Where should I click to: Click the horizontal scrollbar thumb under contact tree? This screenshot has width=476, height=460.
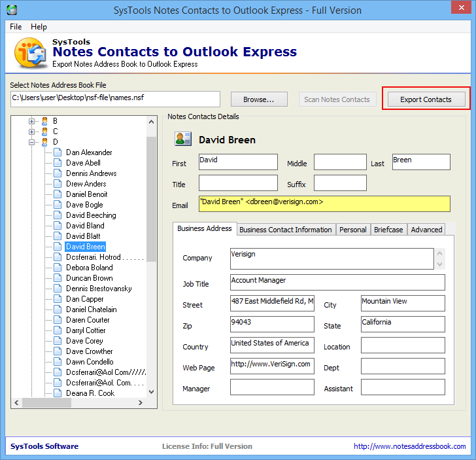[x=47, y=402]
